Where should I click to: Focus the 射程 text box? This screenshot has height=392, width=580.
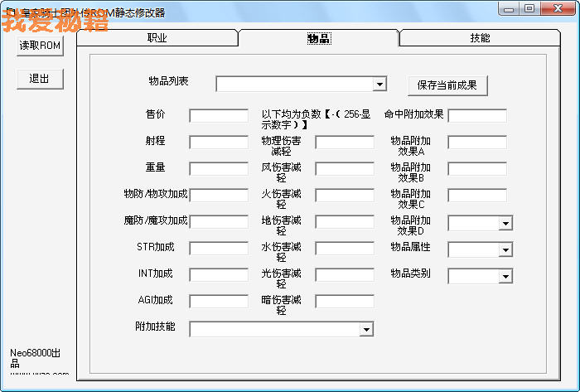(218, 143)
